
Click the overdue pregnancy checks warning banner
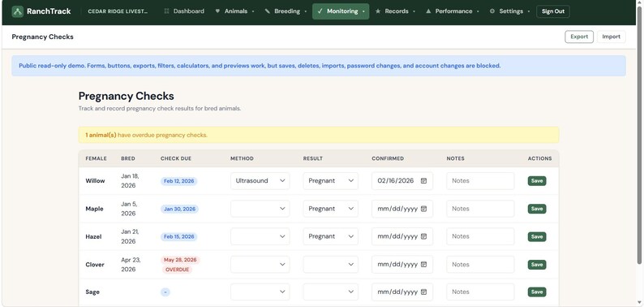[x=319, y=135]
